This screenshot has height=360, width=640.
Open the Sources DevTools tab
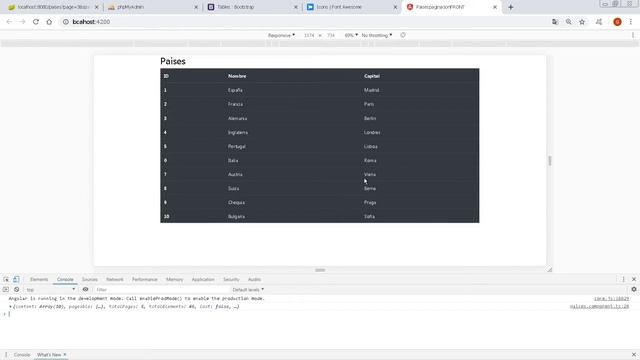(89, 279)
